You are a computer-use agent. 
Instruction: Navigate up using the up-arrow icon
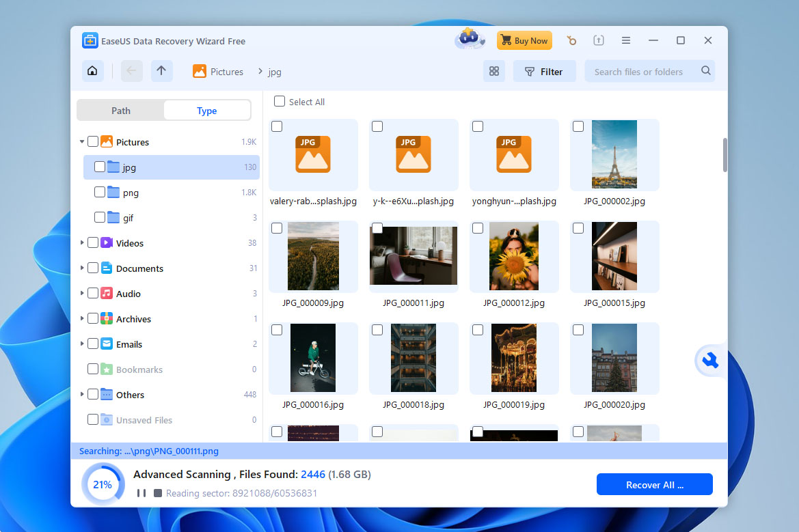coord(162,71)
